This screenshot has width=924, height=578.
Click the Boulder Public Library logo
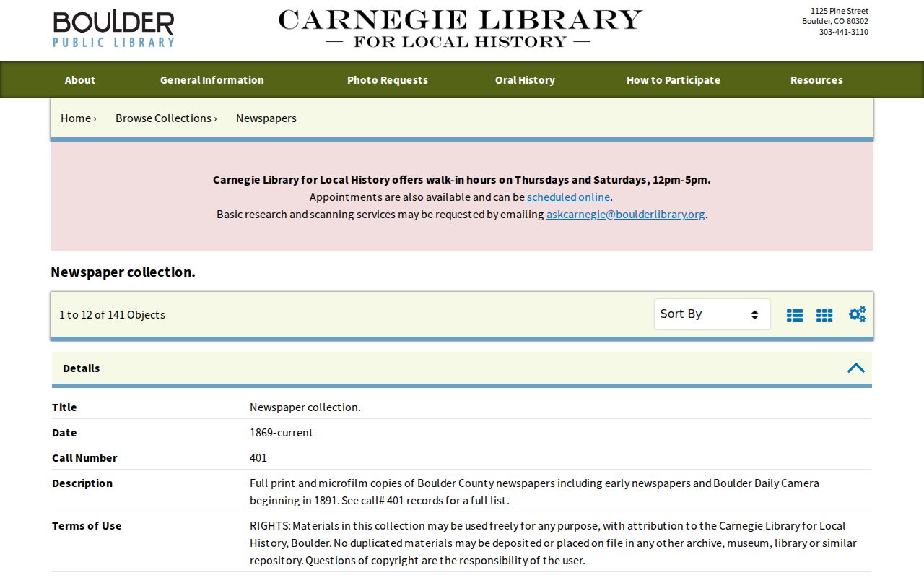pos(114,29)
